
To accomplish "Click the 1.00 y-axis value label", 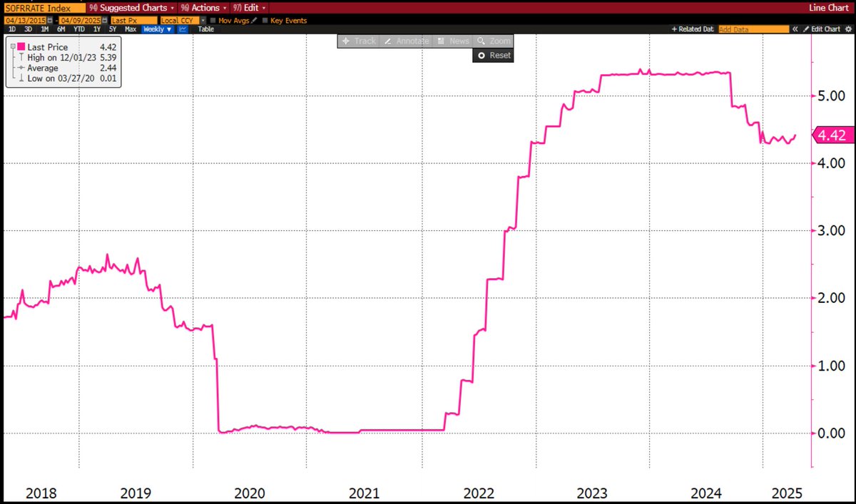I will click(831, 365).
